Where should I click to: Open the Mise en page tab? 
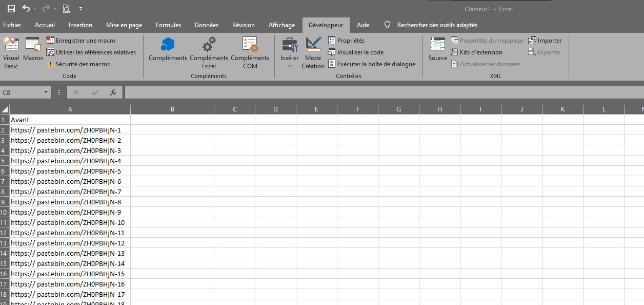click(124, 25)
